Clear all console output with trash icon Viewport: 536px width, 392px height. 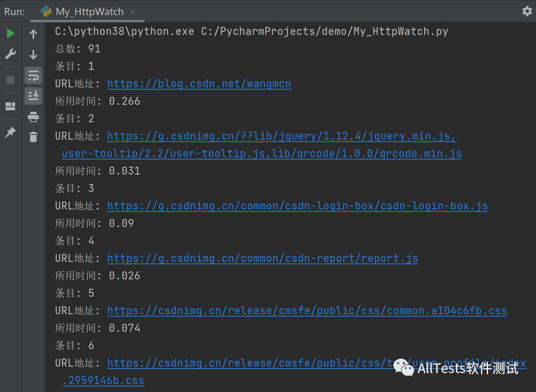[33, 137]
